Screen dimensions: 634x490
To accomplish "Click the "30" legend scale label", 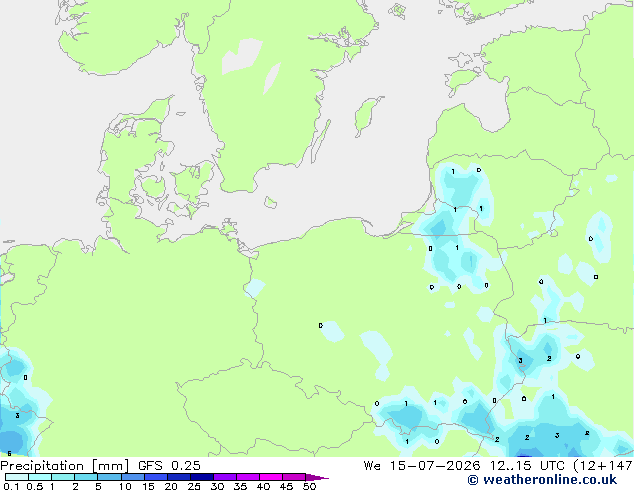I will click(217, 486).
